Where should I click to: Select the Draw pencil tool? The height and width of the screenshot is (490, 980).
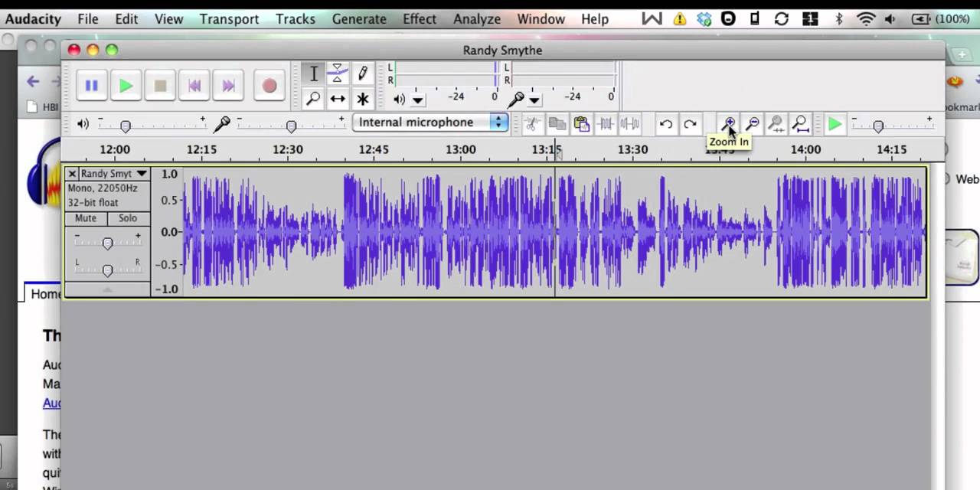point(362,74)
